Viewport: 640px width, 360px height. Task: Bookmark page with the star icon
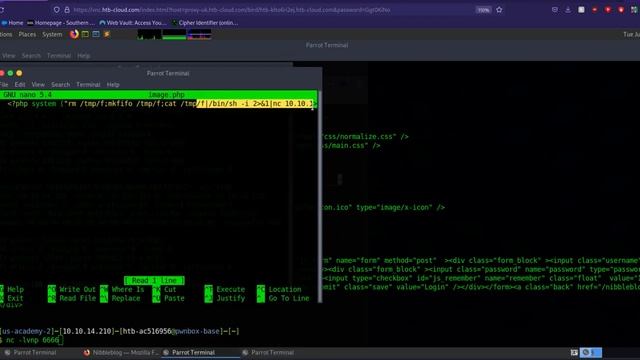pos(499,9)
